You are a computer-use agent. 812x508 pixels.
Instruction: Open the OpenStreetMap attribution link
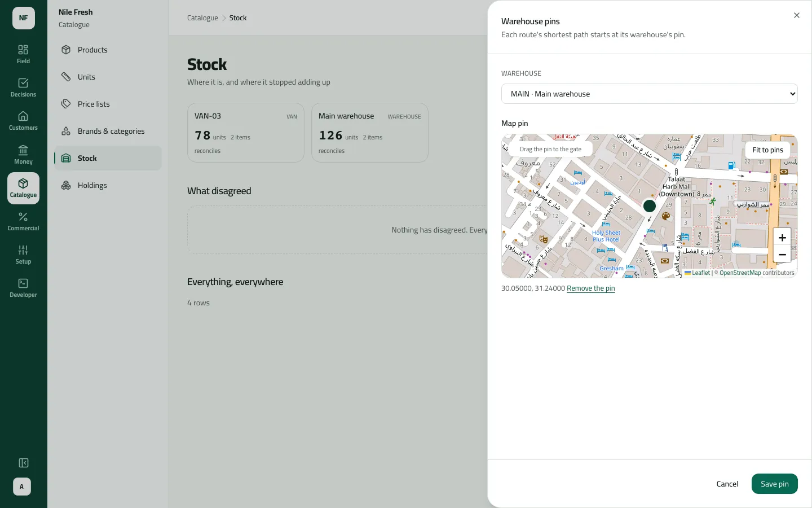[740, 273]
